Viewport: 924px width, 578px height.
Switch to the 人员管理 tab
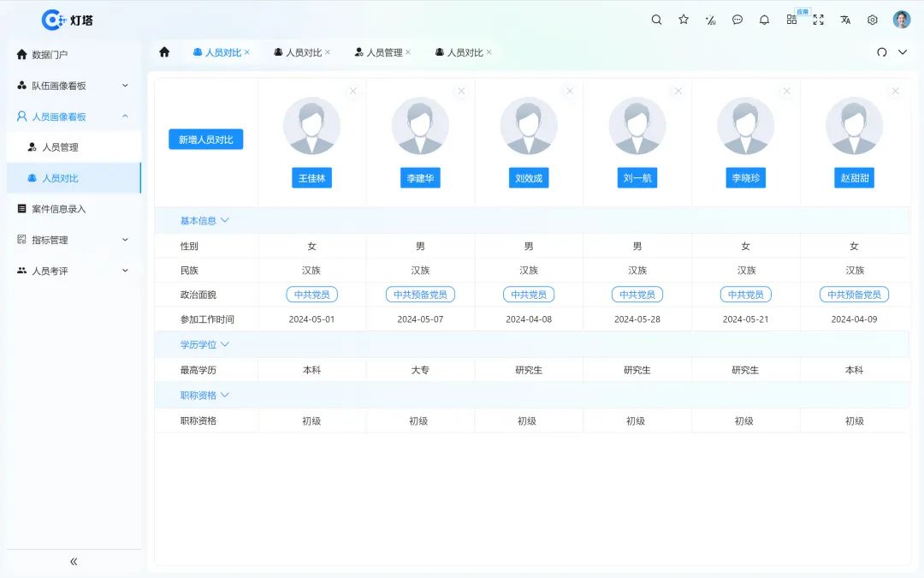382,51
